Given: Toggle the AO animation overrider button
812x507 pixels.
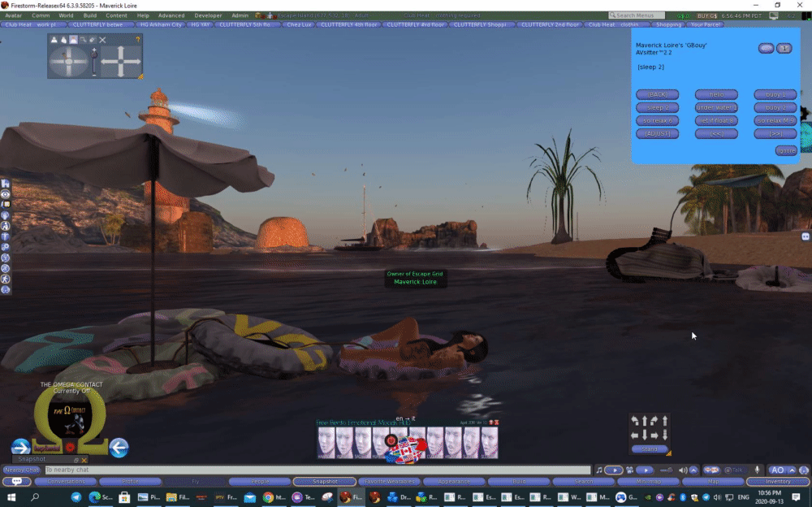Looking at the screenshot, I should click(777, 470).
